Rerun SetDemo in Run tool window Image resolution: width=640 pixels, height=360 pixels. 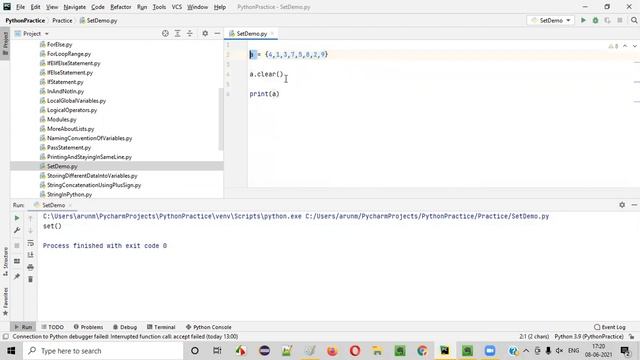[x=17, y=218]
